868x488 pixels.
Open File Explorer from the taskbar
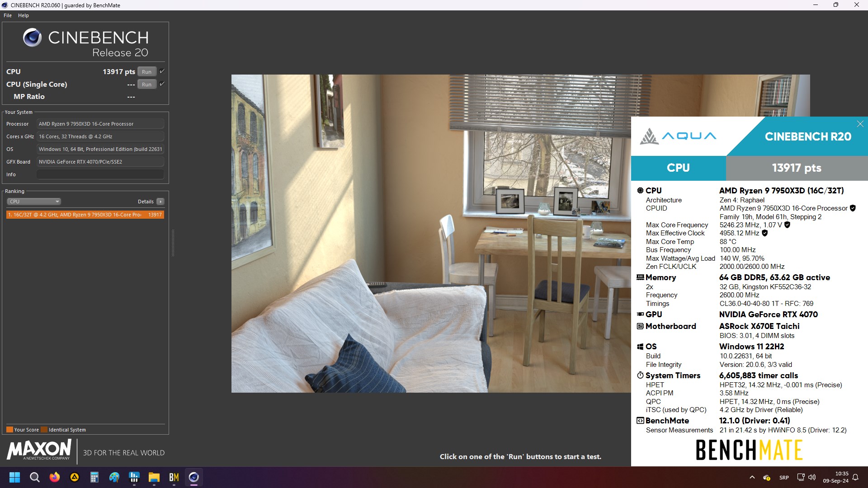154,477
